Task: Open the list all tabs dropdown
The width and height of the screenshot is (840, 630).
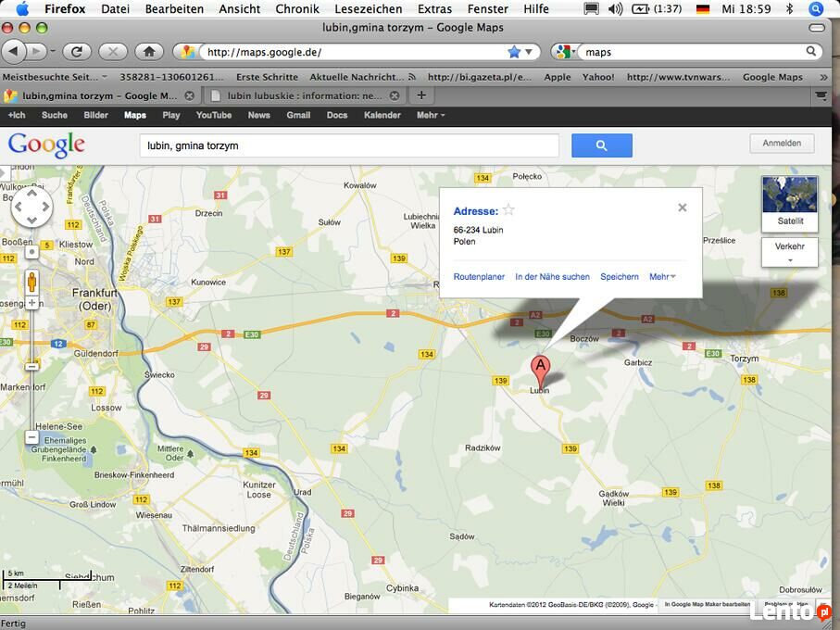Action: pos(821,96)
